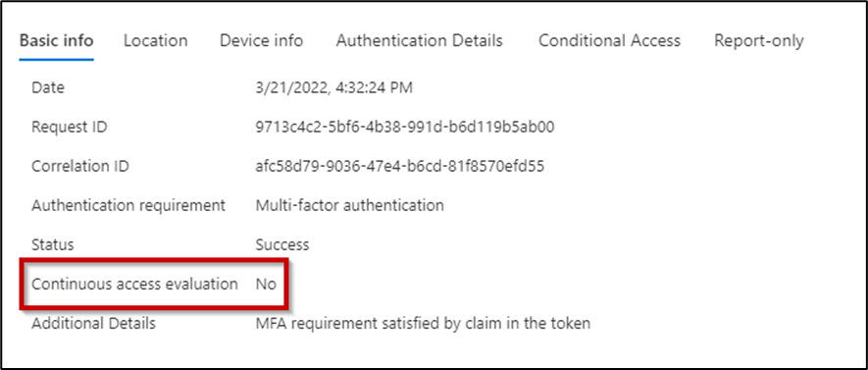Click the Status label
The width and height of the screenshot is (868, 370).
coord(53,244)
